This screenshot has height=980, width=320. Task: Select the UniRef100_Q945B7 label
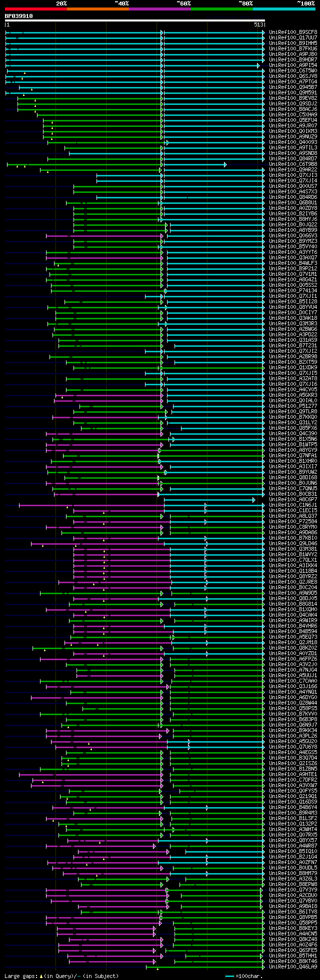tap(293, 87)
